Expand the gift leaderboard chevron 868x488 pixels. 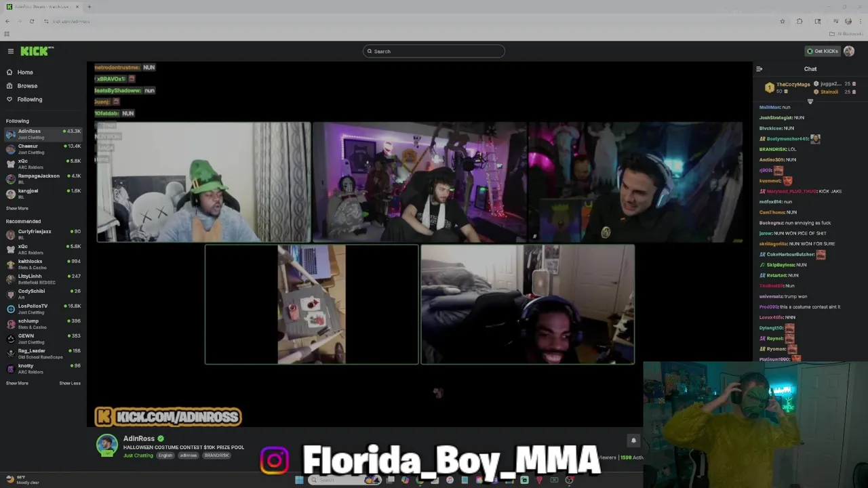click(810, 102)
